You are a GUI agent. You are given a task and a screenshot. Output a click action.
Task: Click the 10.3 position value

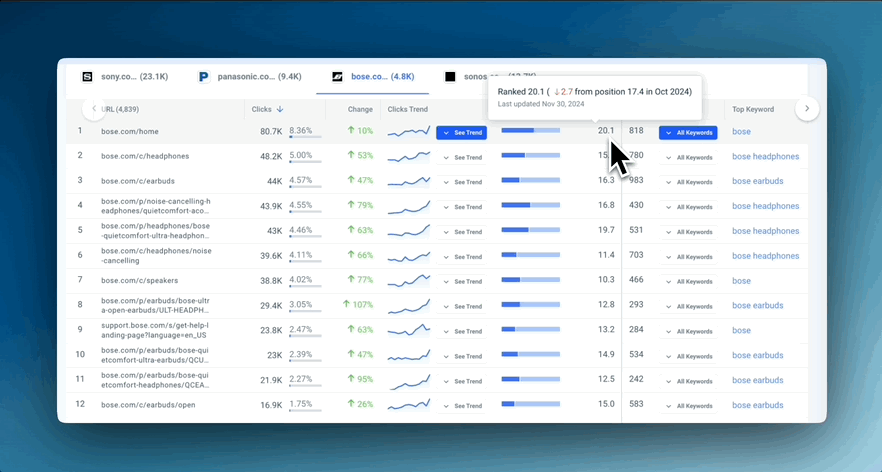[606, 280]
